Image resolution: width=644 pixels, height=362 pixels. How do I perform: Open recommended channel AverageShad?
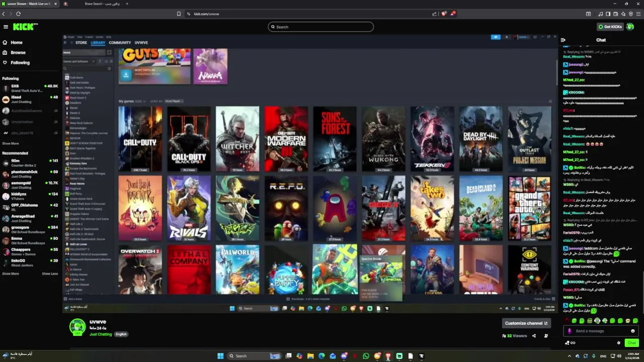pyautogui.click(x=30, y=218)
